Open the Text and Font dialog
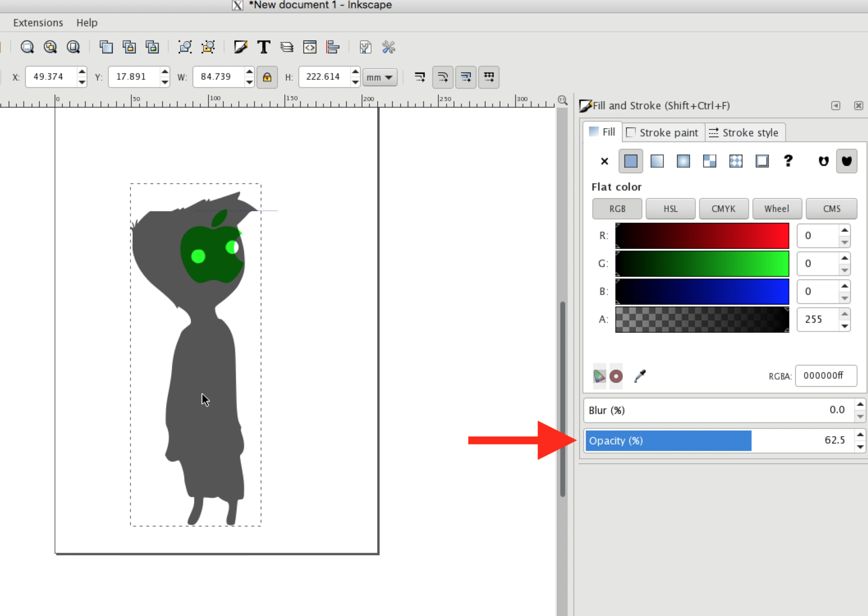This screenshot has width=868, height=616. (264, 47)
